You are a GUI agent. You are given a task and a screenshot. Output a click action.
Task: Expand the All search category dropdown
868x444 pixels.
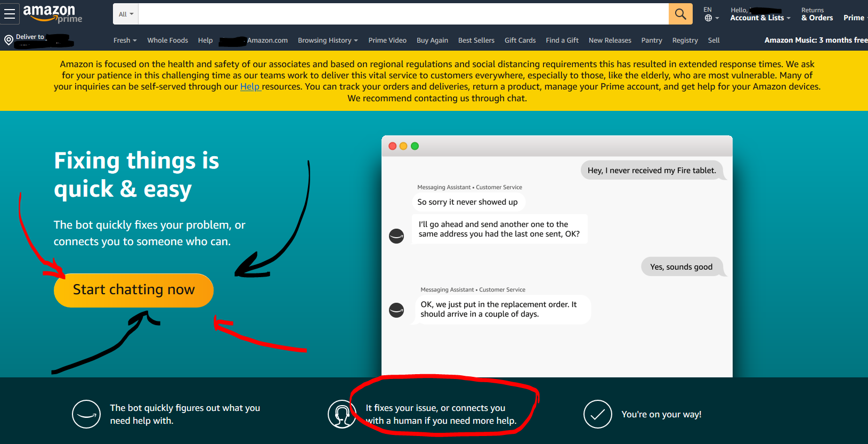(x=126, y=14)
